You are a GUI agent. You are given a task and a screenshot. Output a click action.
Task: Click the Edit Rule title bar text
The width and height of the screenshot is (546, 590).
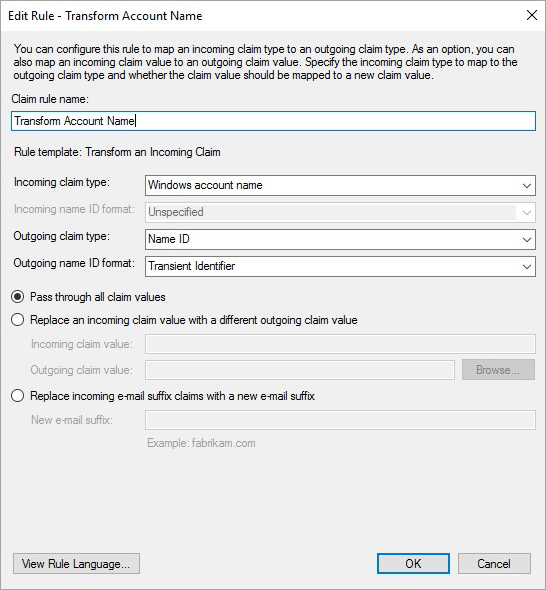coord(105,16)
